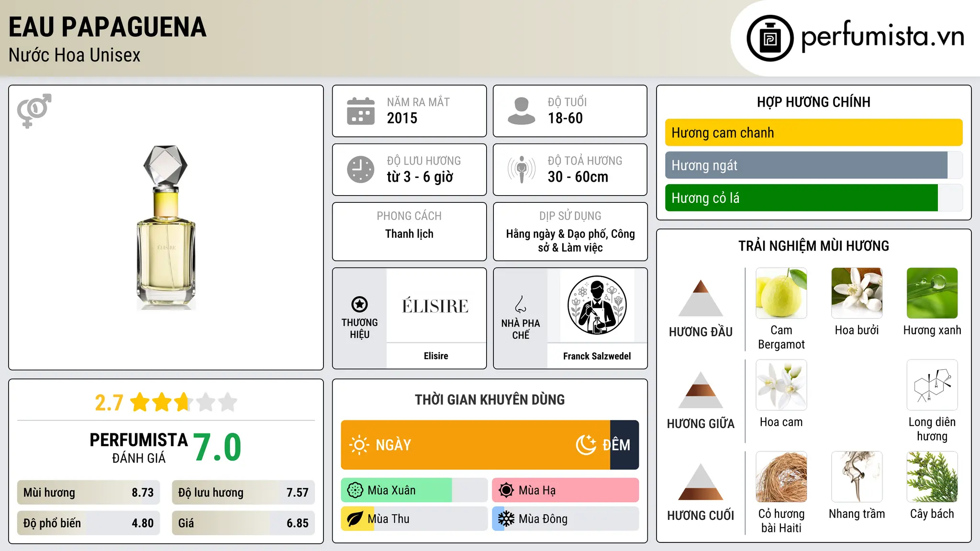This screenshot has height=551, width=980.
Task: Click the yellow Hương cam chanh accord bar
Action: click(x=813, y=132)
